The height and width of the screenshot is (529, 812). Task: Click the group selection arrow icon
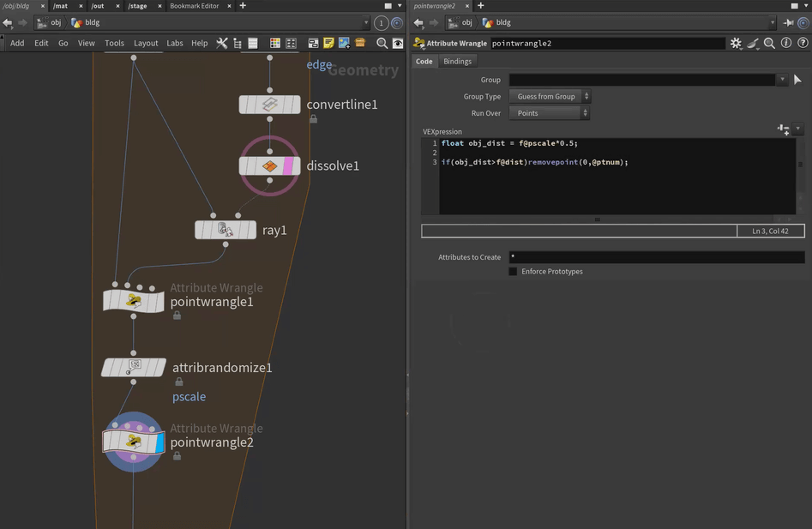pos(797,80)
